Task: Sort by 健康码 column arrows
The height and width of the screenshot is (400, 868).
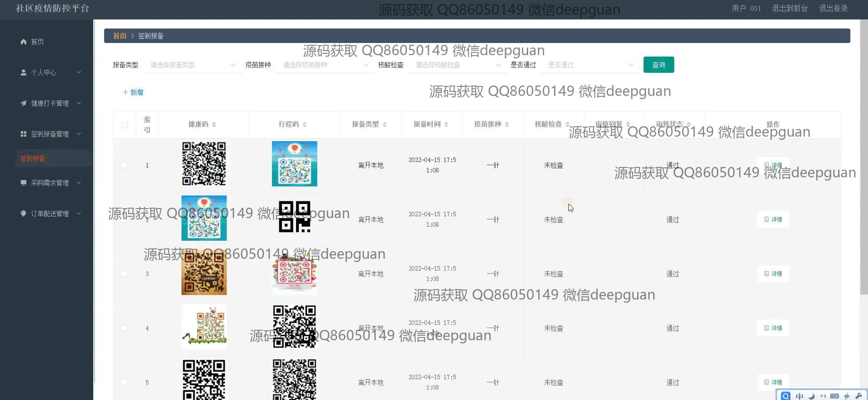Action: point(214,124)
